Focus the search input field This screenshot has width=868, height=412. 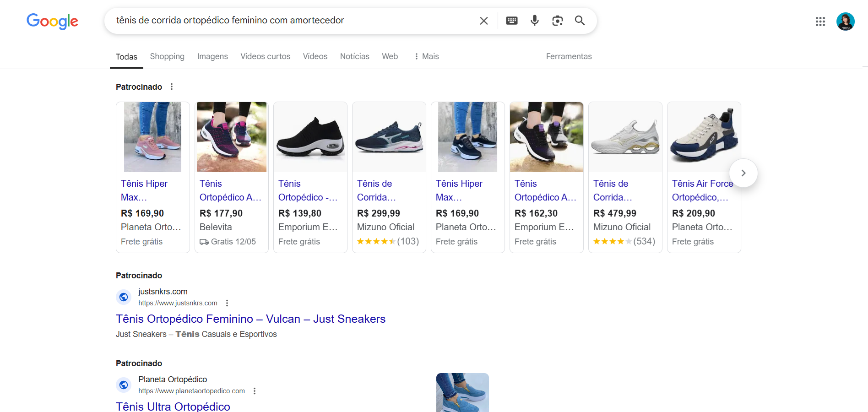(293, 21)
